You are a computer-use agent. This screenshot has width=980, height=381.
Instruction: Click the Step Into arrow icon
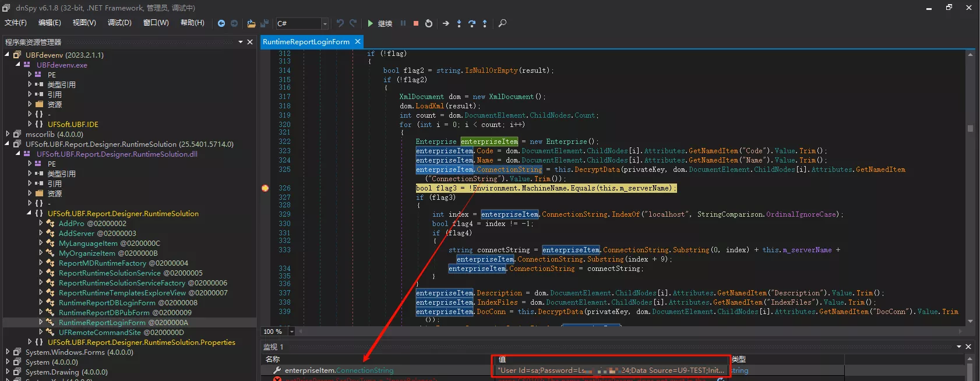pyautogui.click(x=459, y=23)
